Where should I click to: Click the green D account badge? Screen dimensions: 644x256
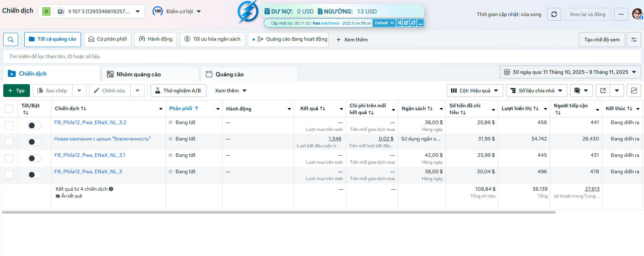46,11
